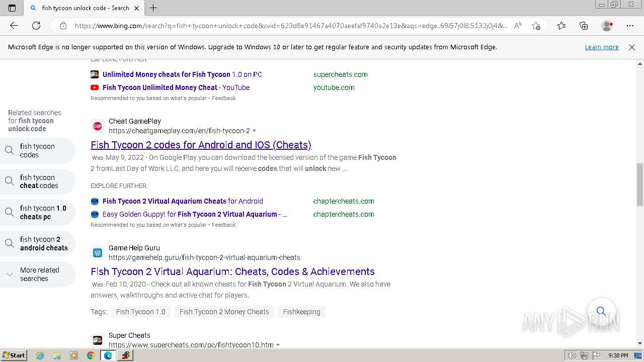Image resolution: width=644 pixels, height=362 pixels.
Task: Select the Fish Tycoon 2 Money Cheats tag
Action: pos(224,312)
